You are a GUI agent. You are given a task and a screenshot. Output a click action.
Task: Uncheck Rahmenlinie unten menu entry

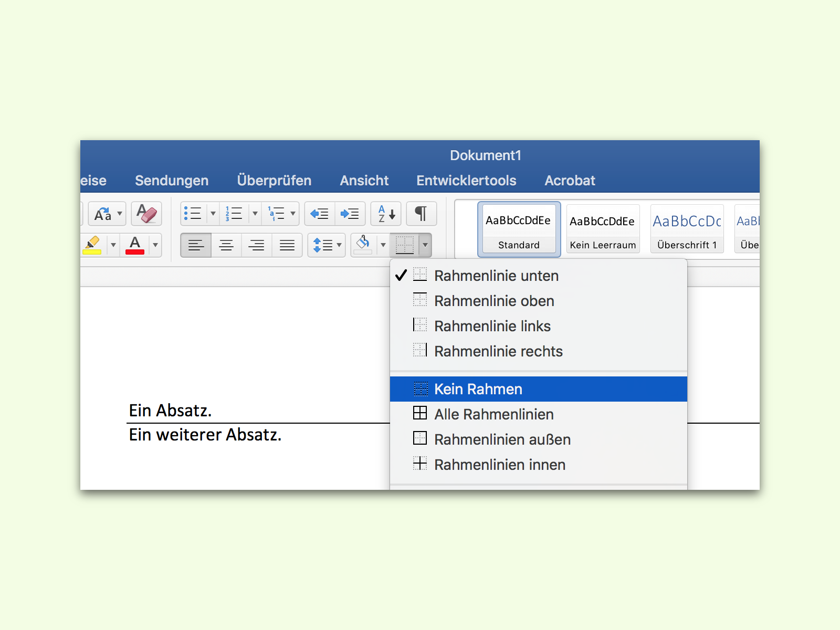click(539, 276)
